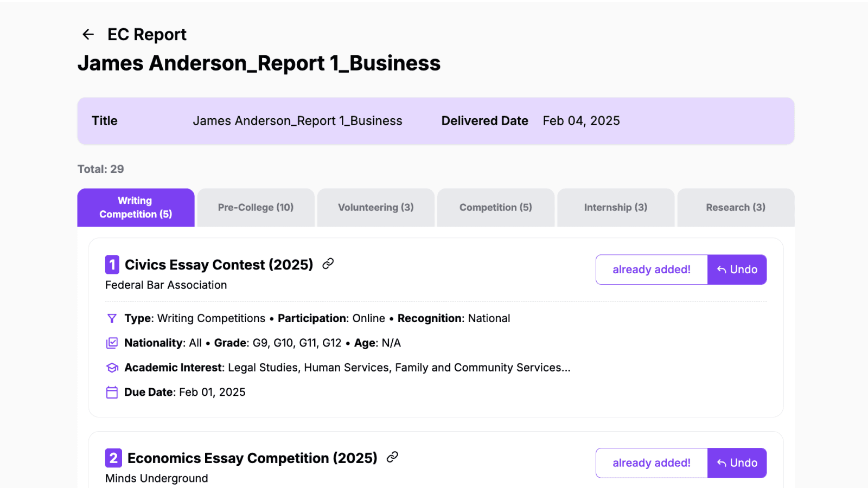Click the Civics Essay Contest title link

click(x=219, y=265)
